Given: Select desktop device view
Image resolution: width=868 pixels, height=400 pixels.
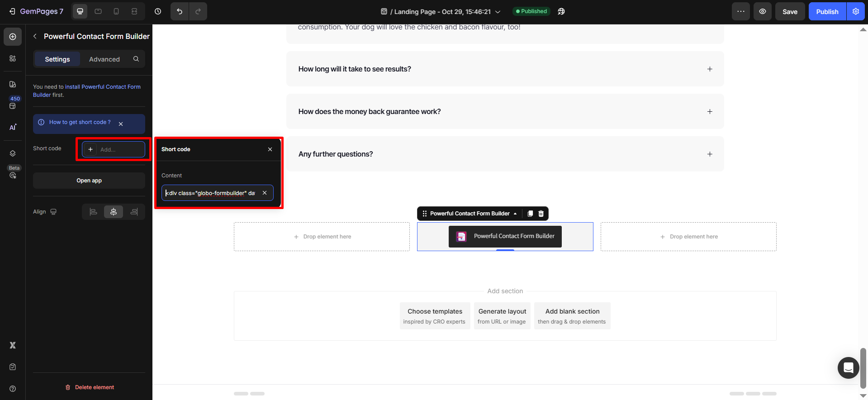Looking at the screenshot, I should pos(80,11).
